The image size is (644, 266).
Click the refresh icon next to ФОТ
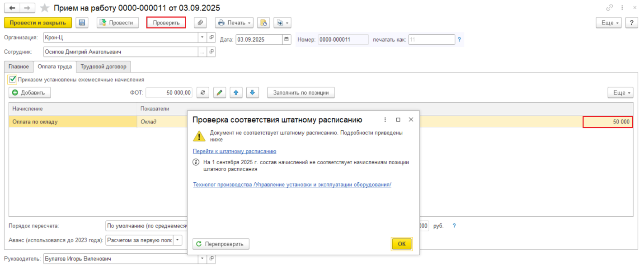pos(203,93)
